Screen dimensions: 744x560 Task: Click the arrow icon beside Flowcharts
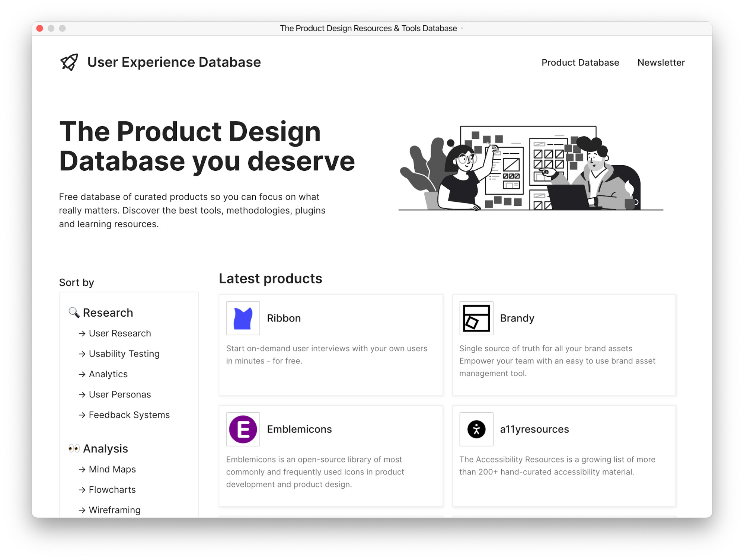82,490
